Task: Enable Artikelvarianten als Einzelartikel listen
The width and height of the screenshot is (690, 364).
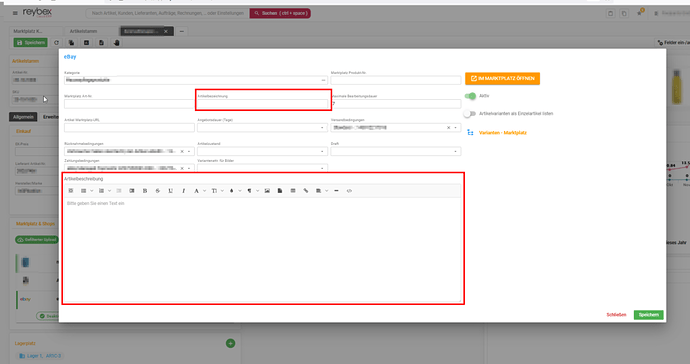Action: pyautogui.click(x=470, y=114)
